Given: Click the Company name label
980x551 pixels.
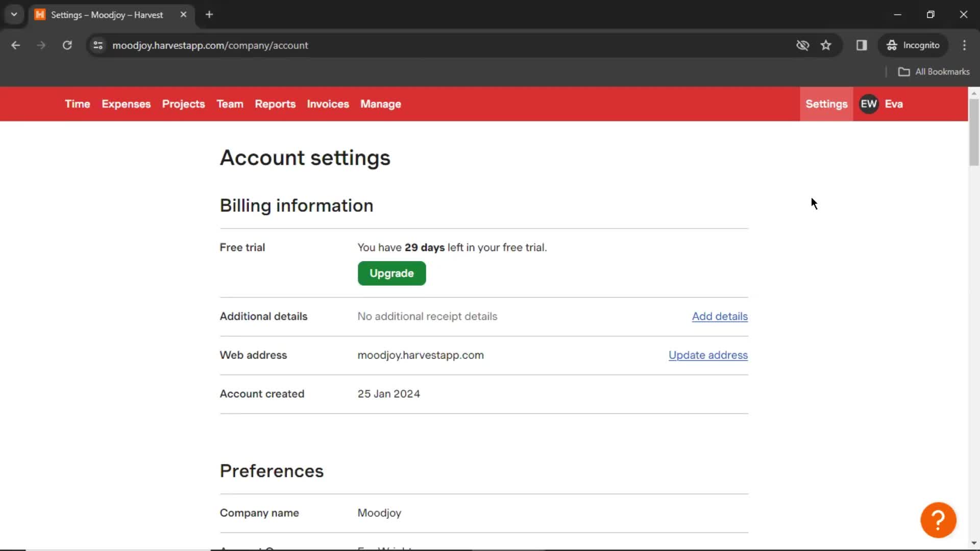Looking at the screenshot, I should tap(259, 513).
